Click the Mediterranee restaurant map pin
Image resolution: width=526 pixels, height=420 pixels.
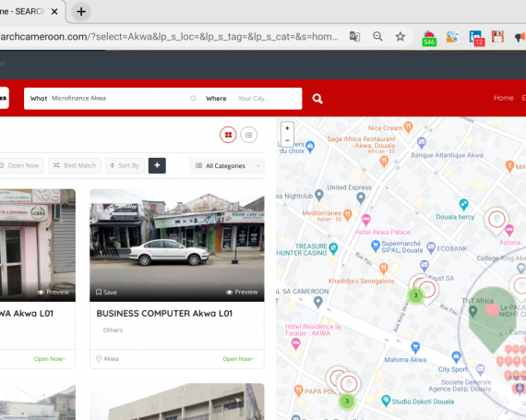348,214
